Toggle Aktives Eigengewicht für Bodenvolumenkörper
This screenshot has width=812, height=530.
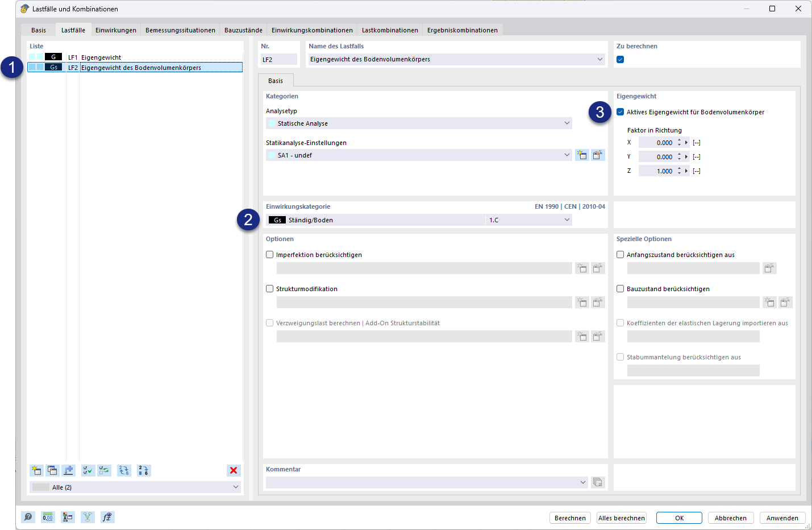coord(620,112)
